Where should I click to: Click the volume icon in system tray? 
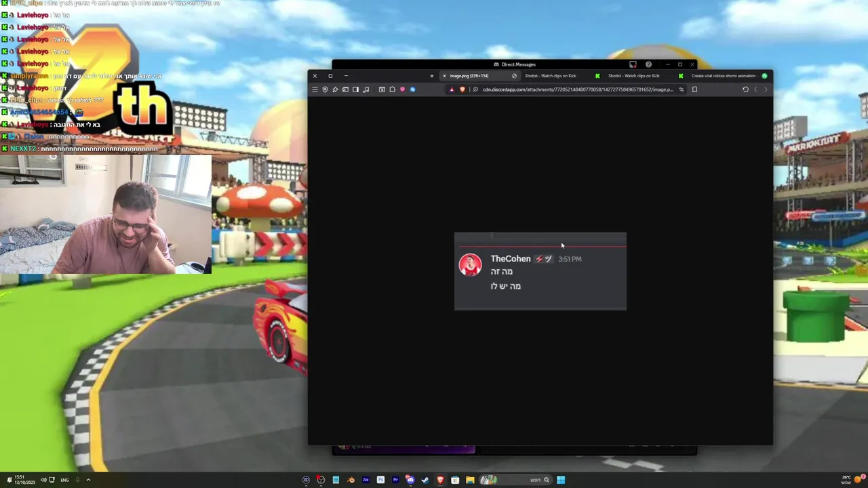(43, 480)
